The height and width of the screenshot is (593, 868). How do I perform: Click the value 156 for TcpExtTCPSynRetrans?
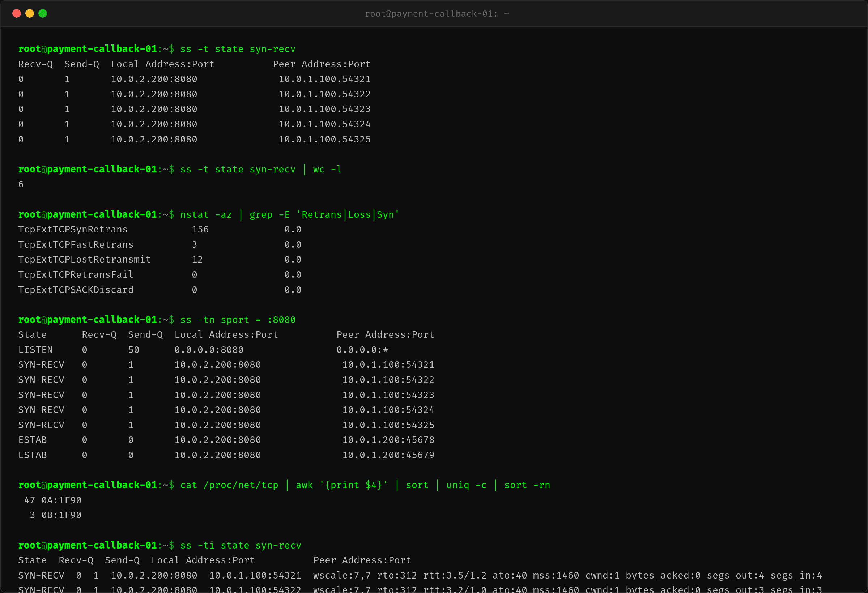pos(200,229)
